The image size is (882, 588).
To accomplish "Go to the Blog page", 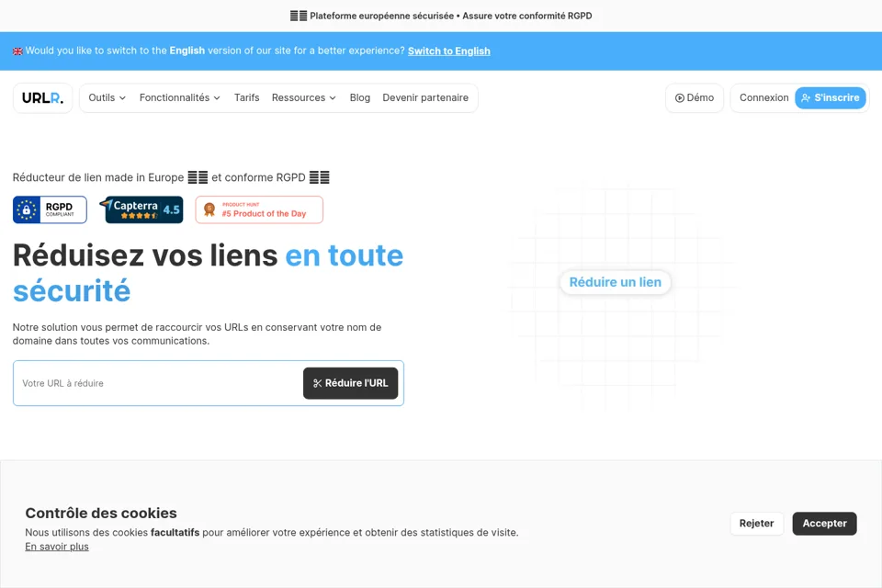I will pyautogui.click(x=360, y=98).
